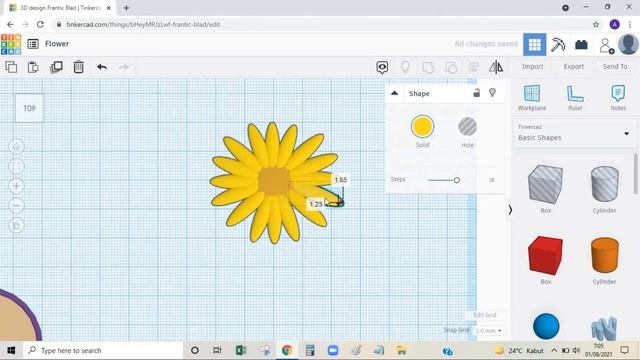Click the Flower design name

[x=57, y=44]
